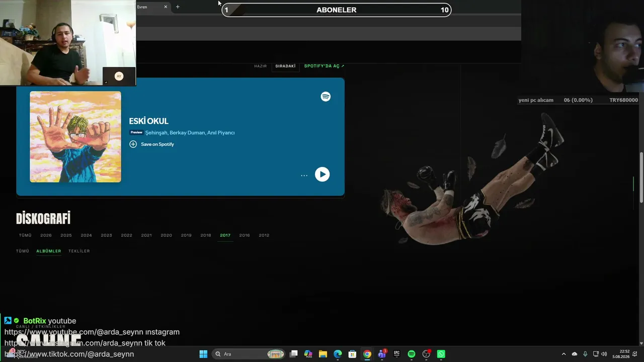Close the Evren browser tab

tap(166, 7)
